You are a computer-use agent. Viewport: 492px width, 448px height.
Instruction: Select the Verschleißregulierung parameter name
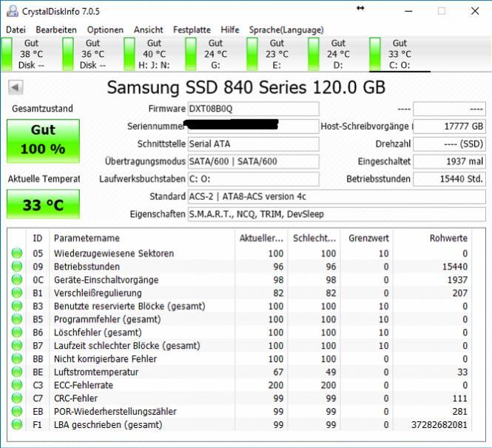click(98, 293)
